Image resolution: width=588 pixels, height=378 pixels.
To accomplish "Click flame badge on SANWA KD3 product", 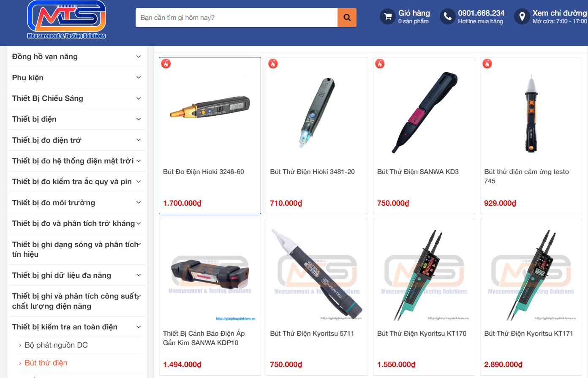I will pos(380,64).
